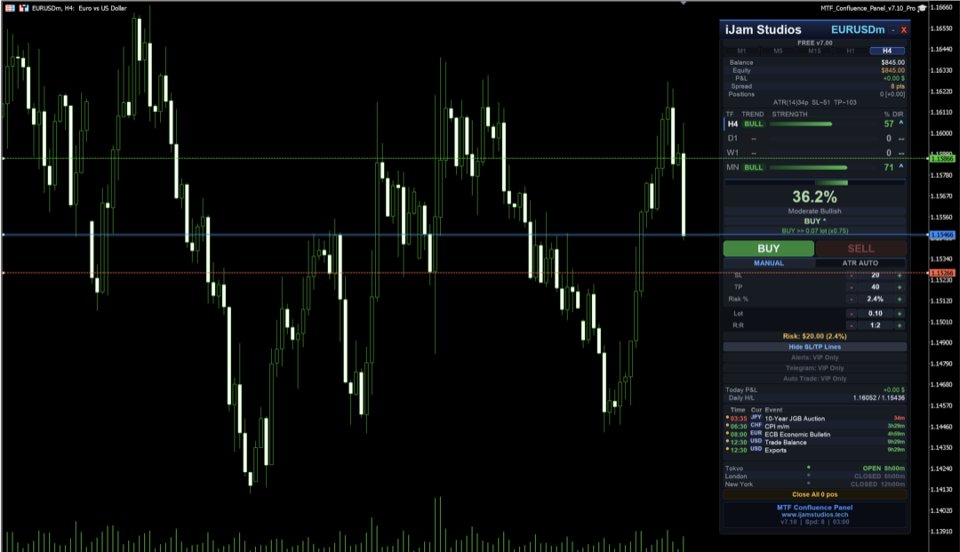Click the red price level label on axis
Image resolution: width=960 pixels, height=552 pixels.
(942, 273)
